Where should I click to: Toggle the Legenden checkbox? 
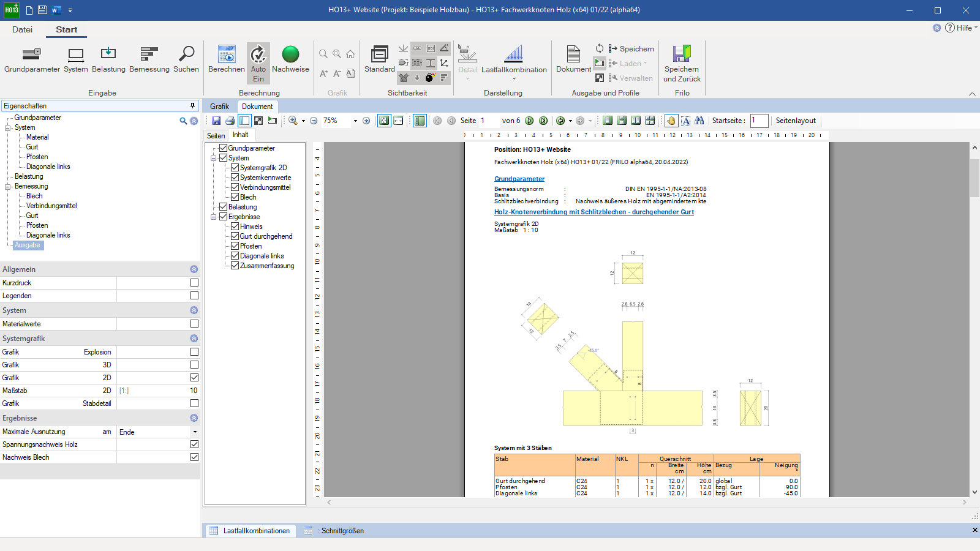click(194, 296)
